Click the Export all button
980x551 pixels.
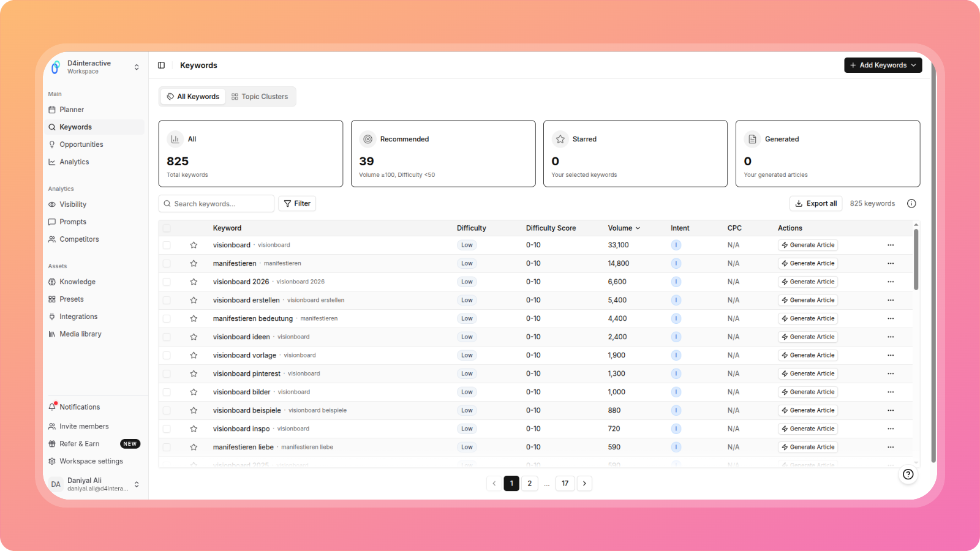(816, 204)
